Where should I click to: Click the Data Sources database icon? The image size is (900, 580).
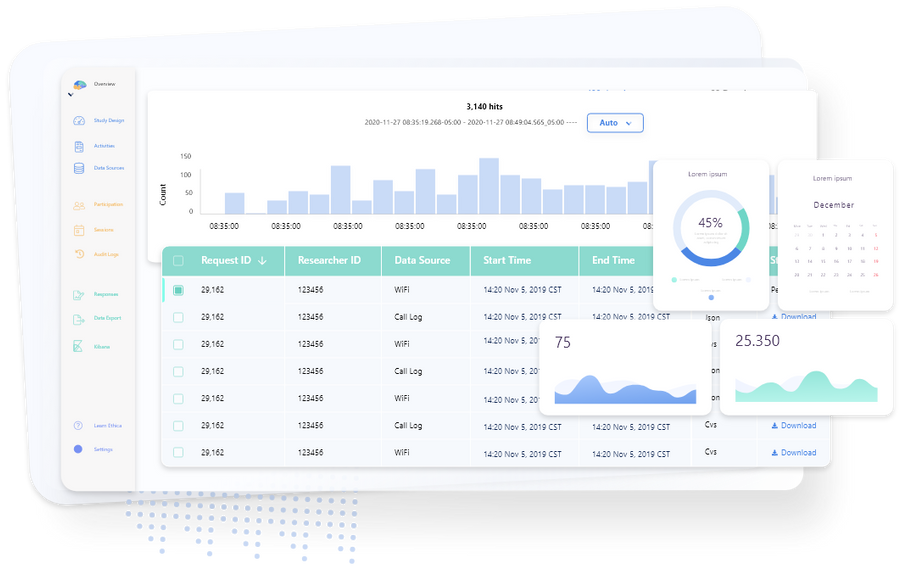click(x=77, y=168)
